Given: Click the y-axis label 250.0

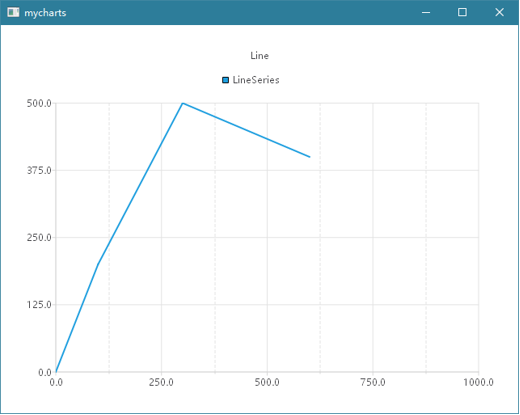Looking at the screenshot, I should coord(39,238).
